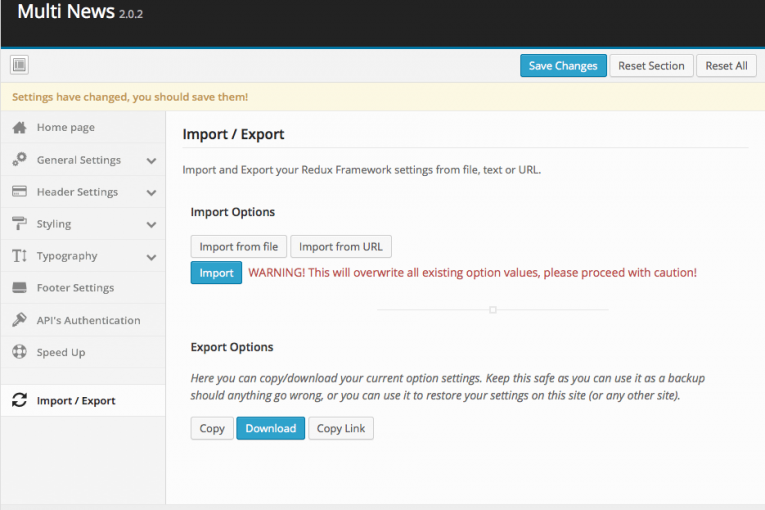Expand the General Settings chevron
This screenshot has width=765, height=510.
[x=152, y=161]
